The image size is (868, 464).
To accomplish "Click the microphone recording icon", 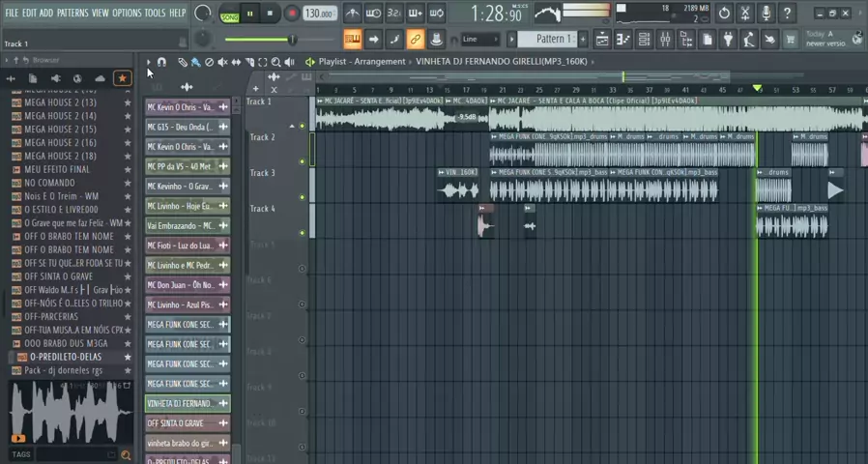I will pyautogui.click(x=767, y=14).
